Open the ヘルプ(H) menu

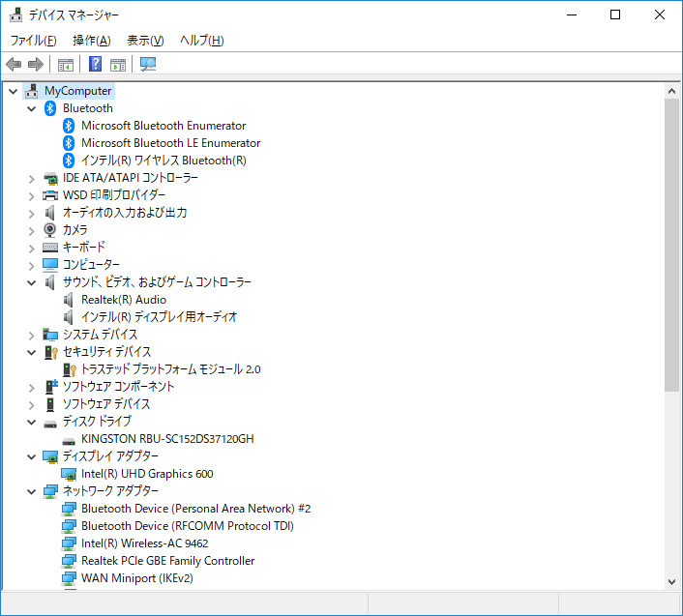pyautogui.click(x=201, y=41)
